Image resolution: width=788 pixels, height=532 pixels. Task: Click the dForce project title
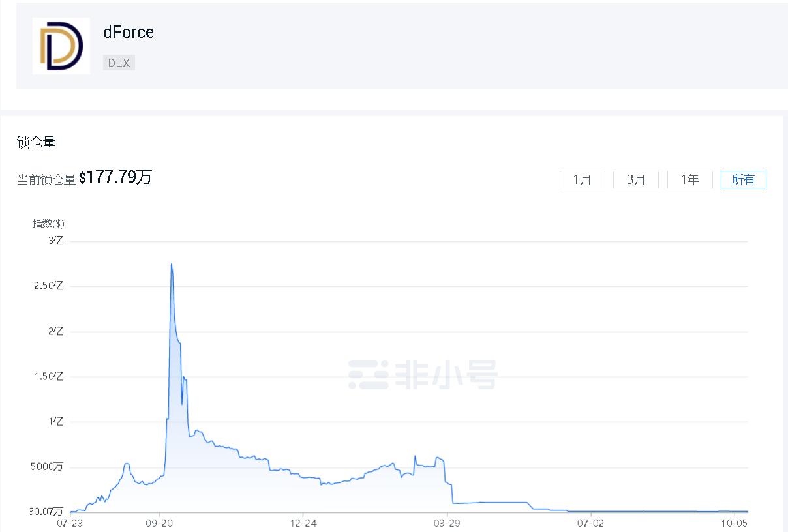129,32
